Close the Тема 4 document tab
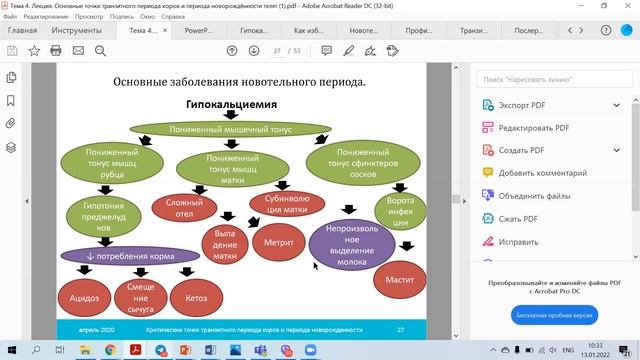The width and height of the screenshot is (640, 360). [x=165, y=31]
